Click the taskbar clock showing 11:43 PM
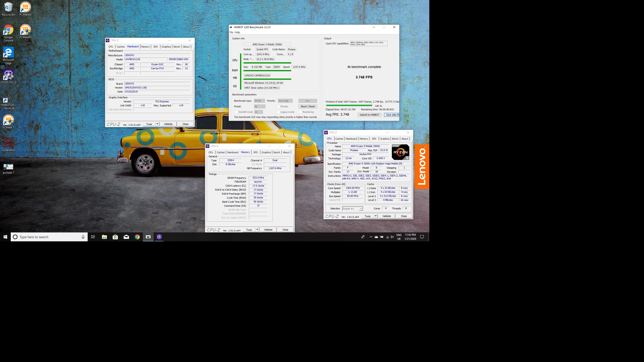This screenshot has width=644, height=362. pos(410,237)
